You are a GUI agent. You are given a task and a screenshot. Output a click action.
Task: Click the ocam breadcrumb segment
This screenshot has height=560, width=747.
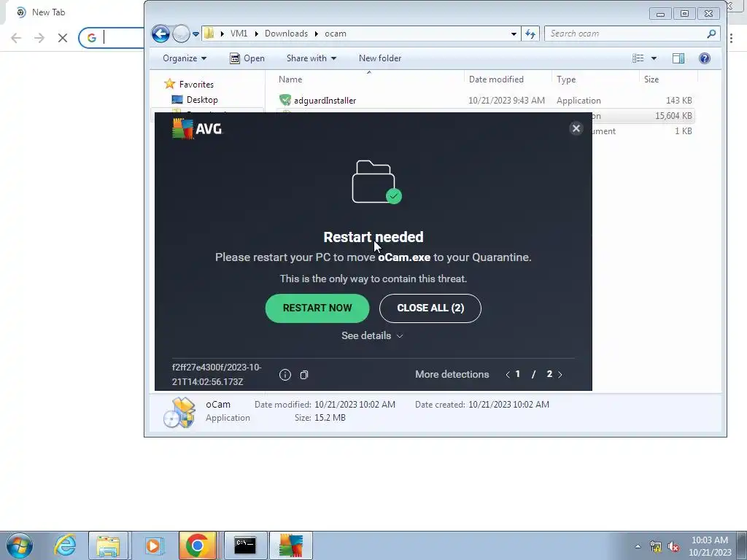tap(336, 34)
